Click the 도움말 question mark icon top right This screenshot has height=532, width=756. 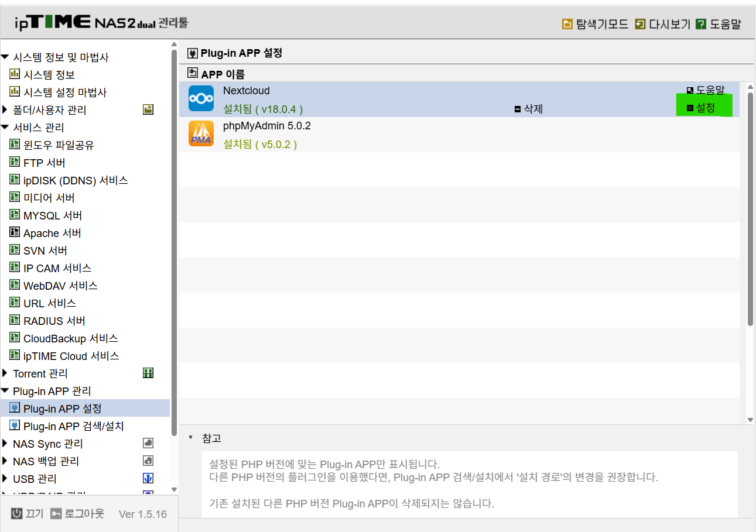(x=700, y=24)
